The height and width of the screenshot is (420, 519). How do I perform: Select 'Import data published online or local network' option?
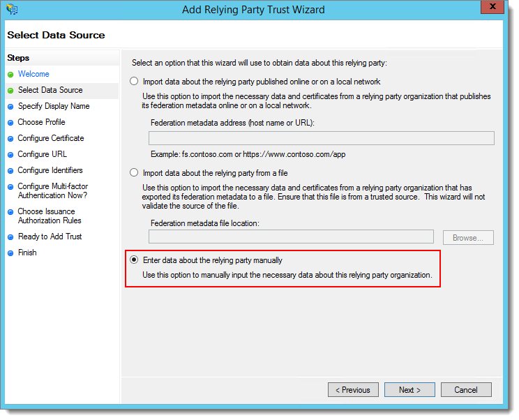134,82
